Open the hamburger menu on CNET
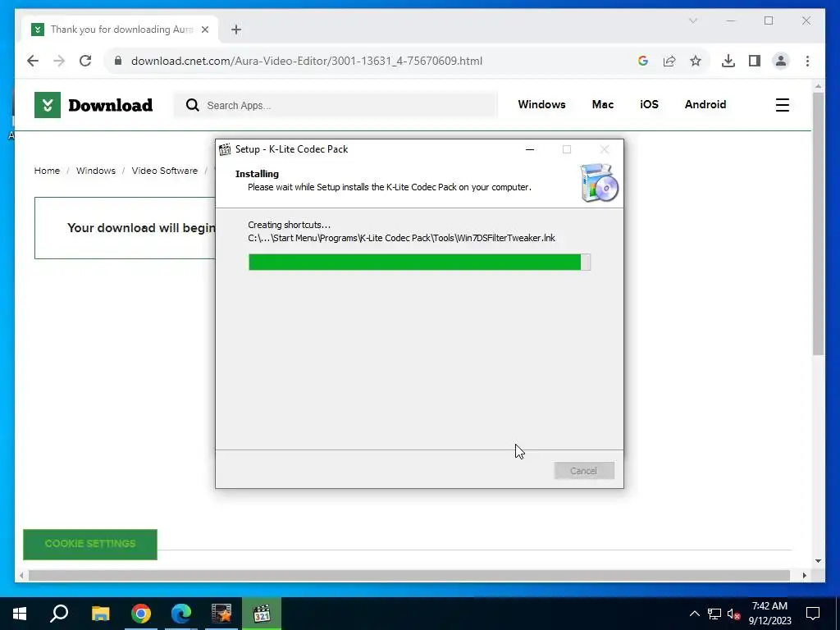840x630 pixels. point(782,105)
